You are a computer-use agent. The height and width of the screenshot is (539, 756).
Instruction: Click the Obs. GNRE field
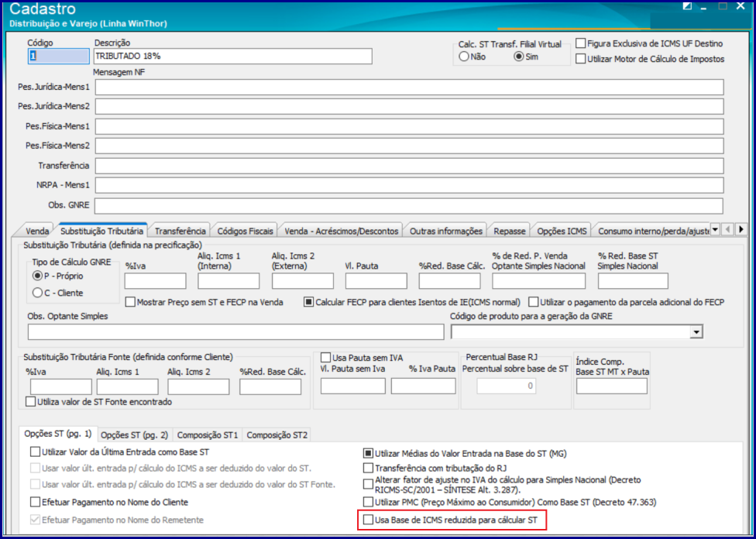pyautogui.click(x=409, y=205)
